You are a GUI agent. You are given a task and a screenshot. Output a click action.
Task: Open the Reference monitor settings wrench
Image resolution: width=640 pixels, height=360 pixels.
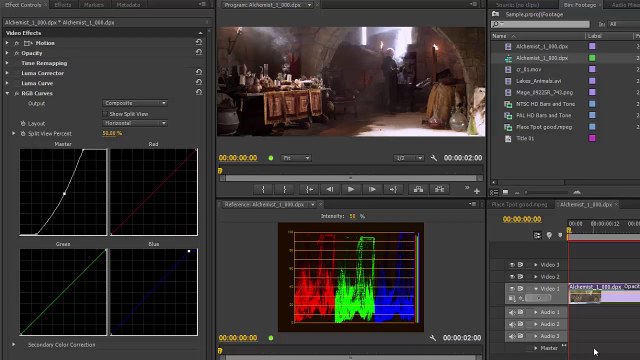point(433,338)
